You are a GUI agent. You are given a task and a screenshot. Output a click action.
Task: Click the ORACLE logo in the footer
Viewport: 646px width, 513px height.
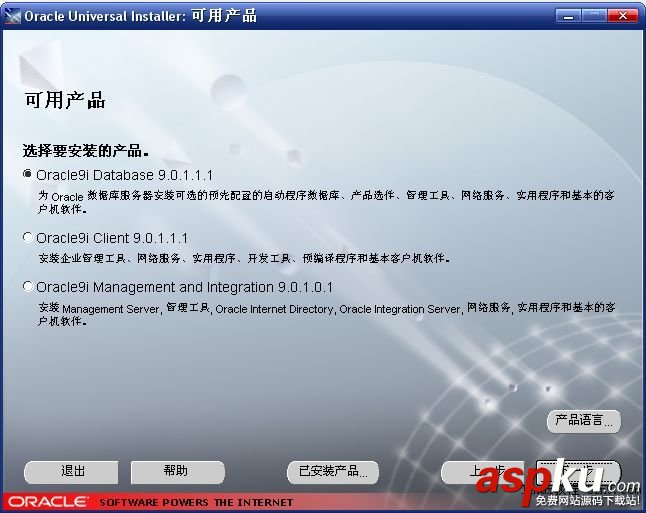pyautogui.click(x=47, y=502)
